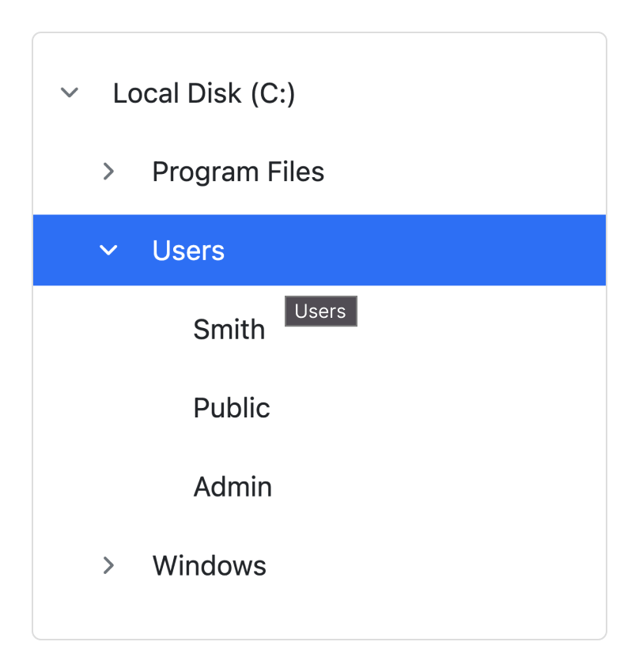Click the Users tooltip badge
Screen dimensions: 639x672
[x=320, y=311]
